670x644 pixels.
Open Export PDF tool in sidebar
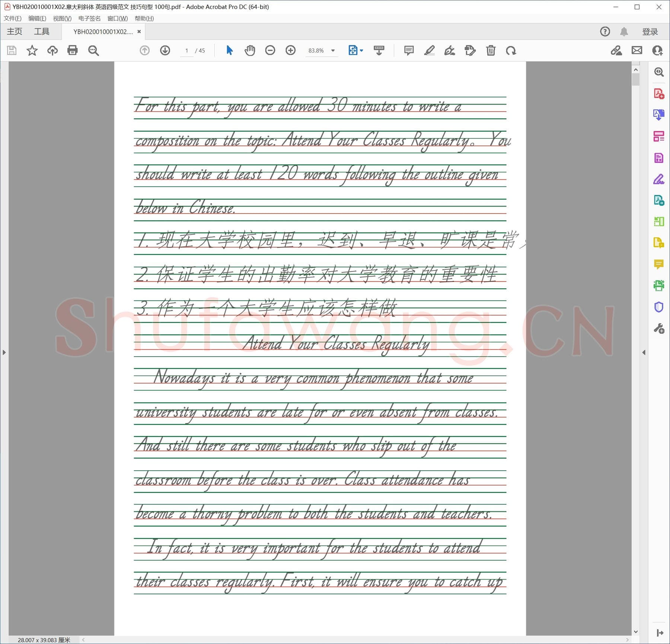659,115
